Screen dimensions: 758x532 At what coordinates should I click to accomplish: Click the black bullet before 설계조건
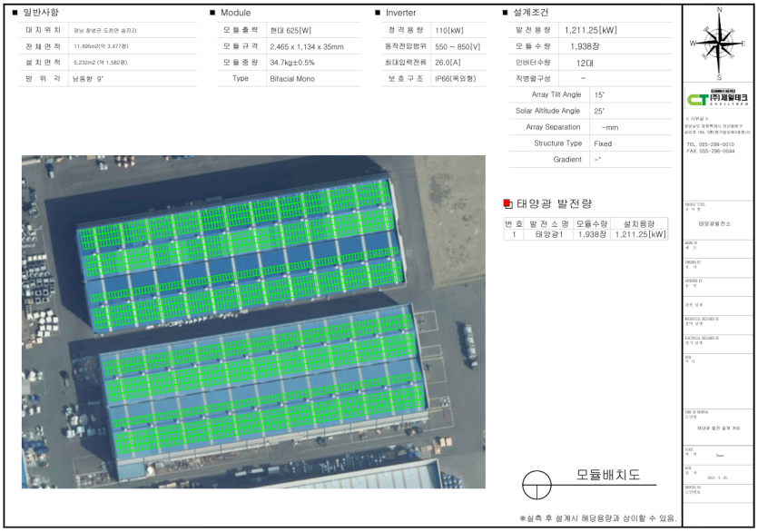506,13
